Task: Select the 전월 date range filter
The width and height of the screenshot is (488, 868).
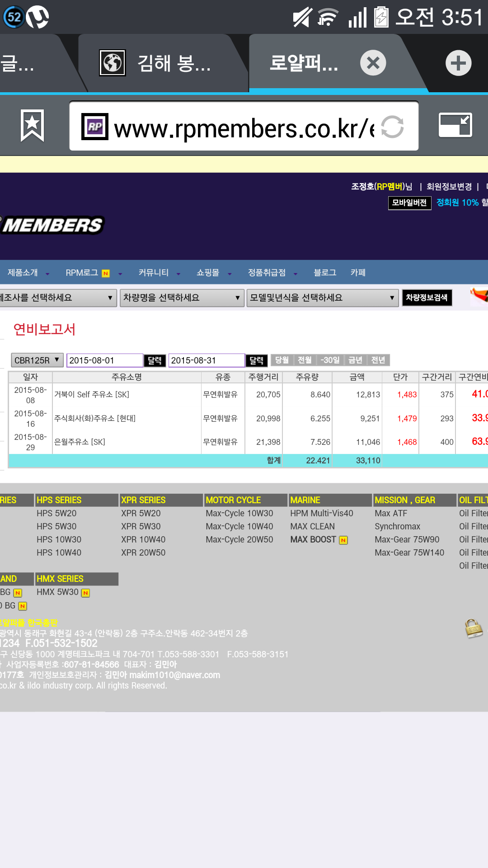Action: click(x=305, y=360)
